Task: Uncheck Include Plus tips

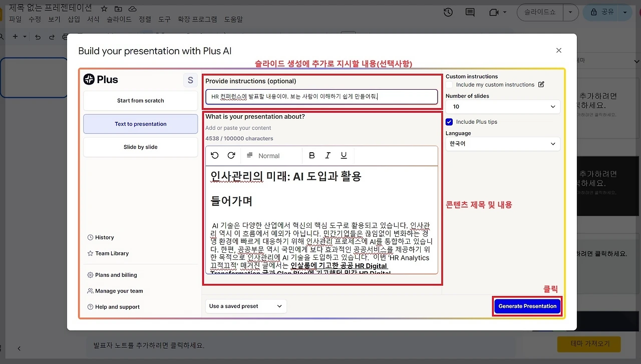Action: [x=449, y=122]
